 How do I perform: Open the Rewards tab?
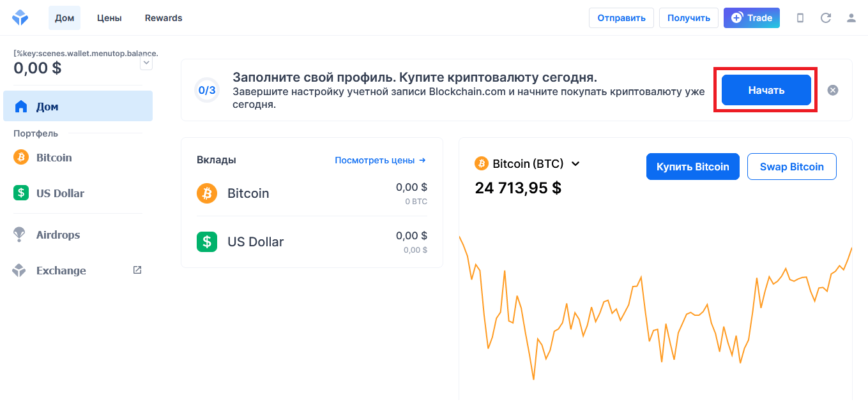164,18
